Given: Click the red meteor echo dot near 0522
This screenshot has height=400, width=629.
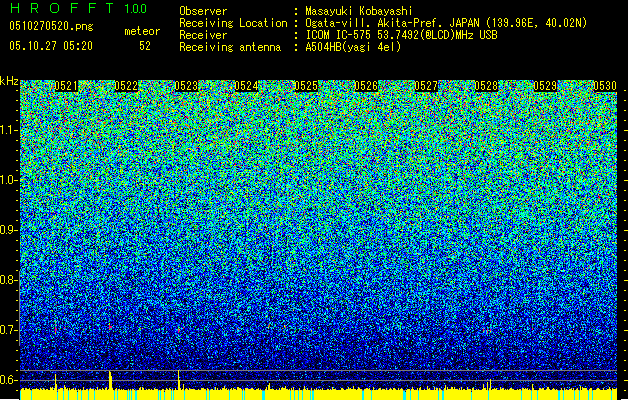Looking at the screenshot, I should [110, 327].
